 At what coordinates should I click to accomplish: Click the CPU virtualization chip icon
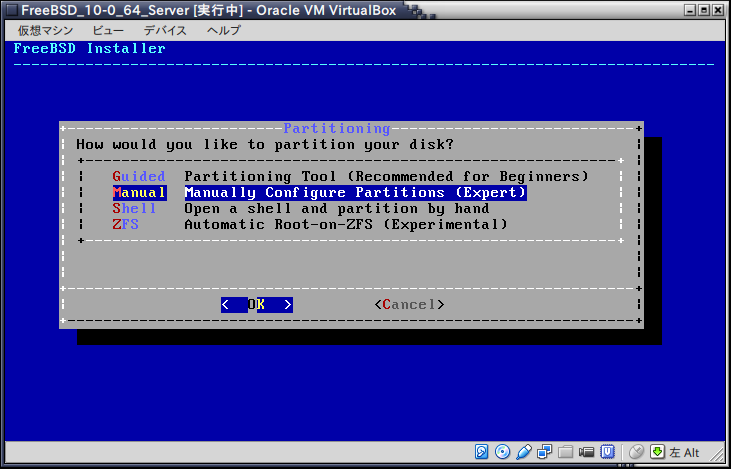pyautogui.click(x=608, y=451)
